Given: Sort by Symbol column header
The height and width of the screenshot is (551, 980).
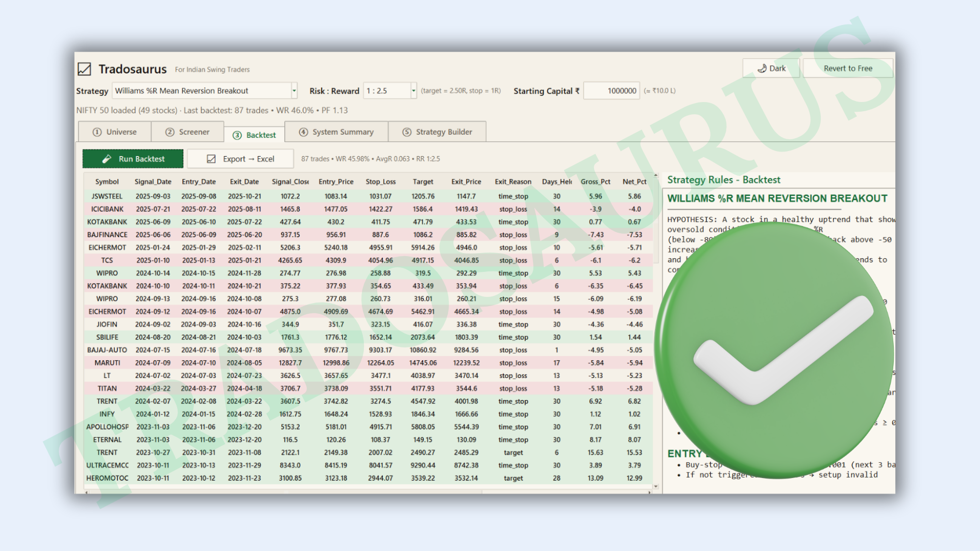Looking at the screenshot, I should 107,182.
